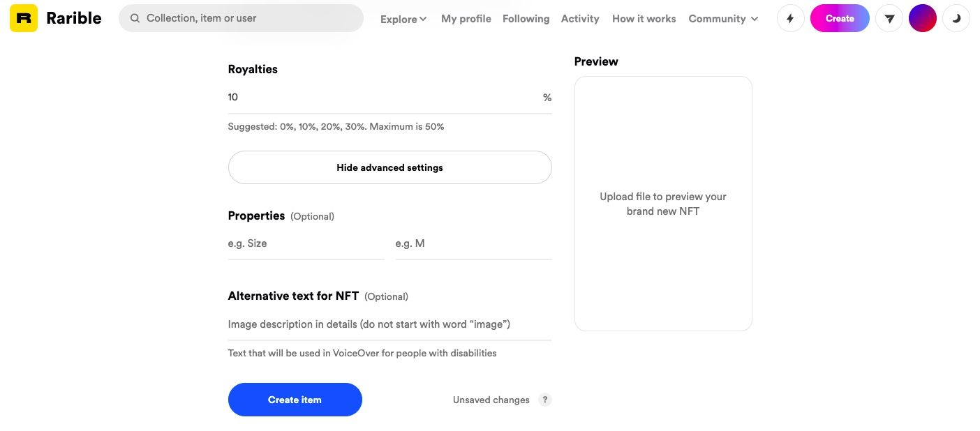The height and width of the screenshot is (431, 980).
Task: Open How it works page
Action: click(x=644, y=19)
